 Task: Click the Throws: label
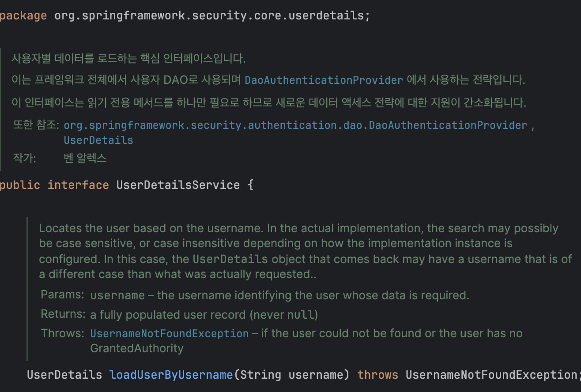click(x=62, y=333)
